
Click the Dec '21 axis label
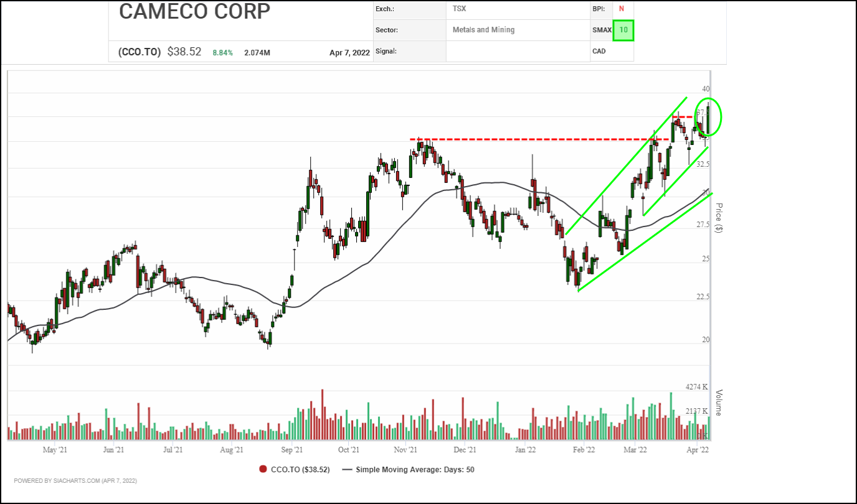pyautogui.click(x=465, y=449)
